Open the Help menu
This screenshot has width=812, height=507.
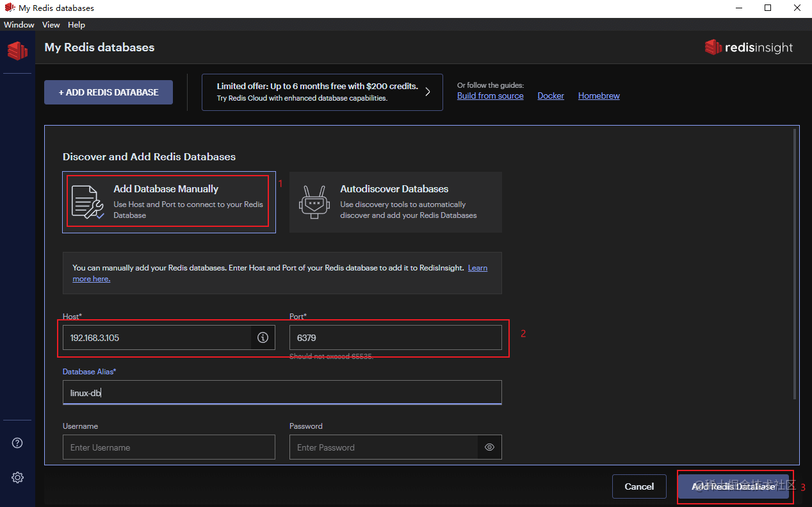tap(76, 25)
